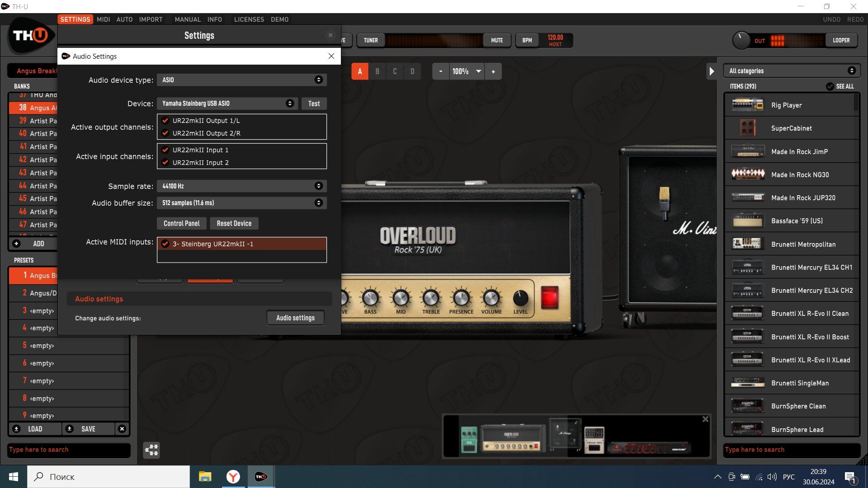Collapse the component browser with arrow

(x=712, y=71)
